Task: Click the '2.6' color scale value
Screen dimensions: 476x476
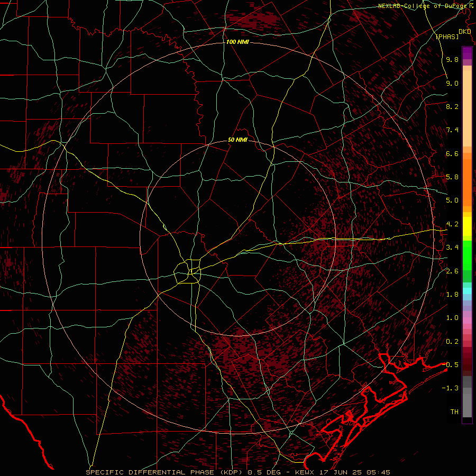Action: point(452,271)
